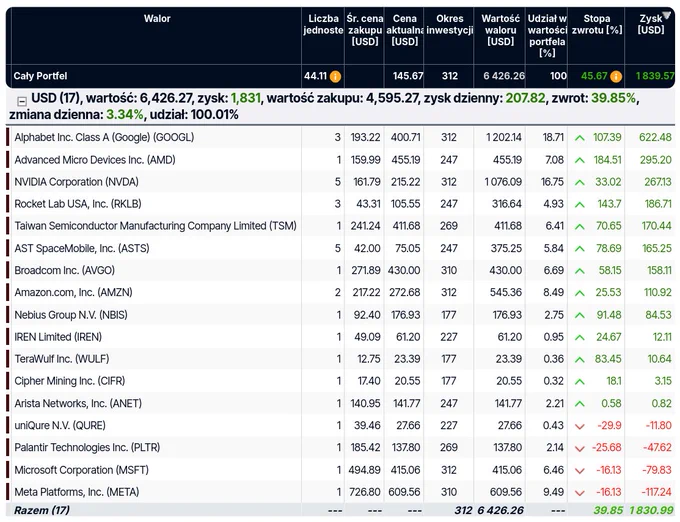Click down arrow in META row
Viewport: 680px width, 522px height.
[x=579, y=493]
